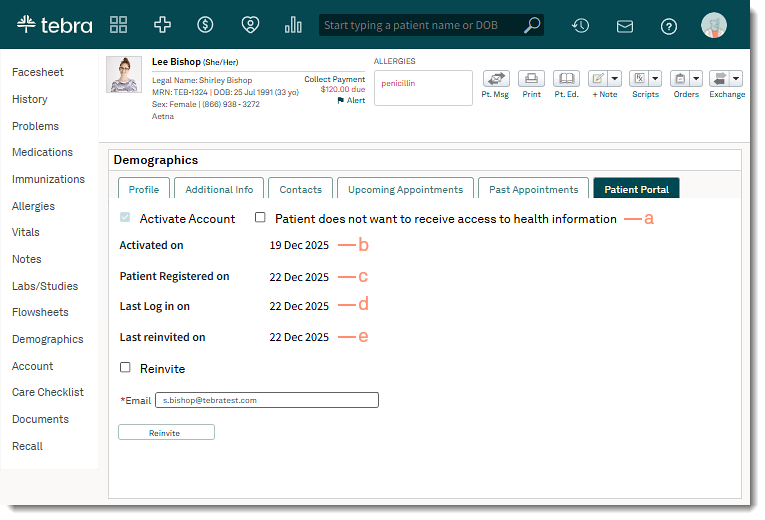765x520 pixels.
Task: Open Vitals in the sidebar
Action: [26, 232]
